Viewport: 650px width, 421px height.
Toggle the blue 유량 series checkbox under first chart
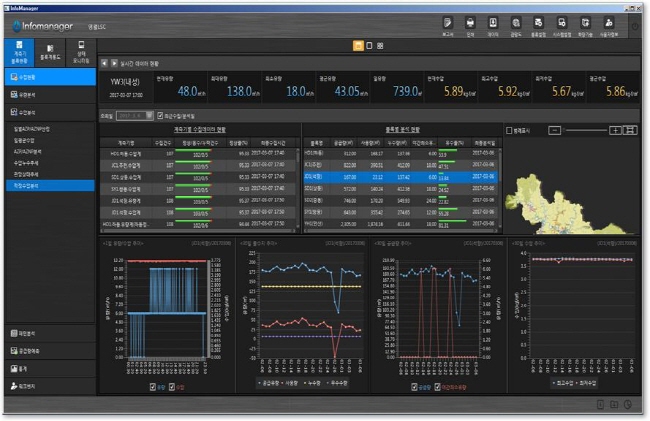coord(153,387)
